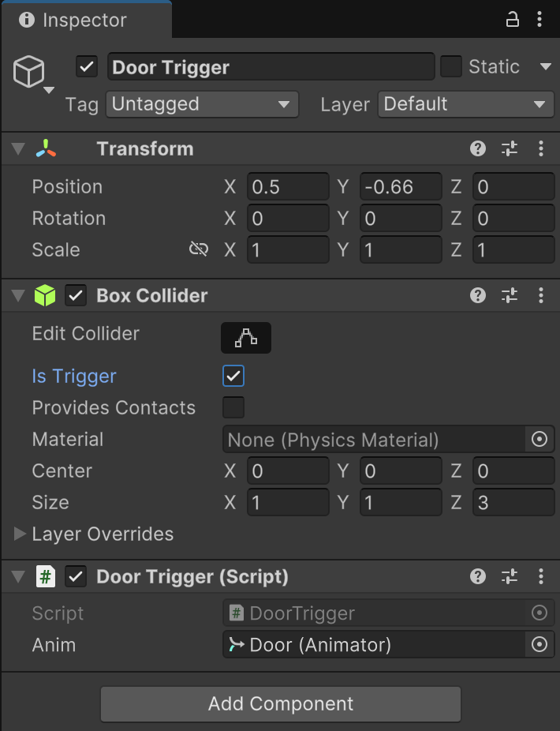Collapse the Transform component foldout
The width and height of the screenshot is (560, 731).
click(18, 149)
